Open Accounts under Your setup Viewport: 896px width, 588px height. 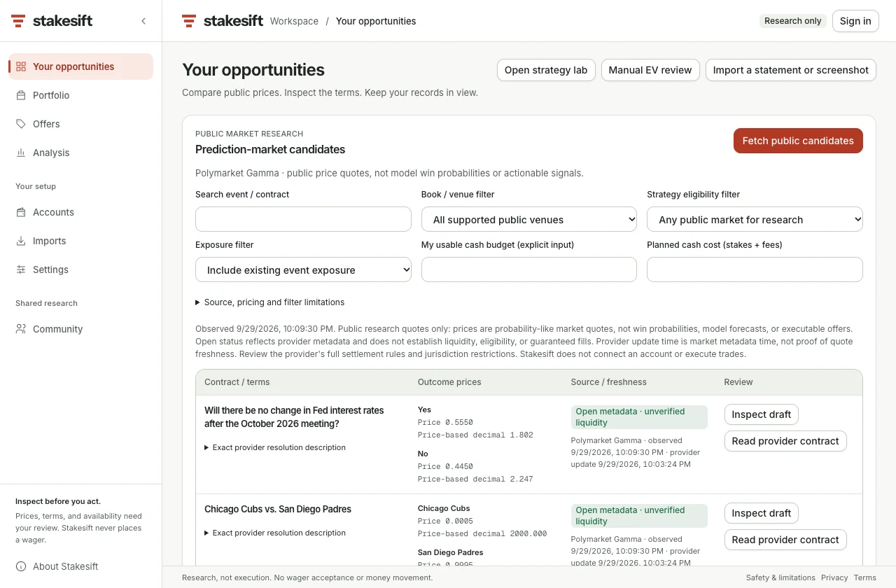click(80, 212)
